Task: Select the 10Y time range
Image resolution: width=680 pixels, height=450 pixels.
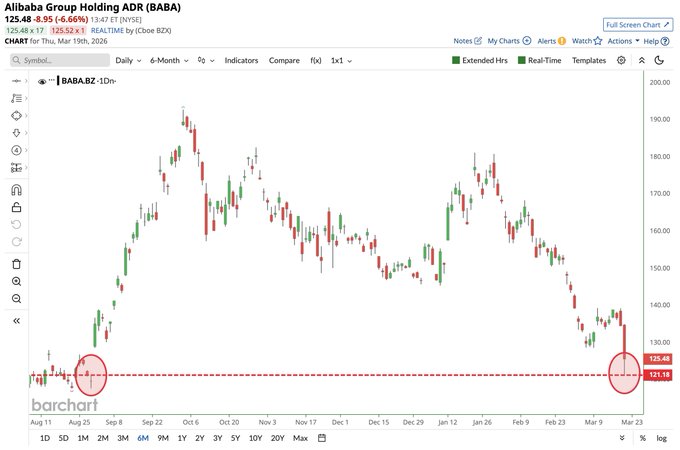Action: 255,438
